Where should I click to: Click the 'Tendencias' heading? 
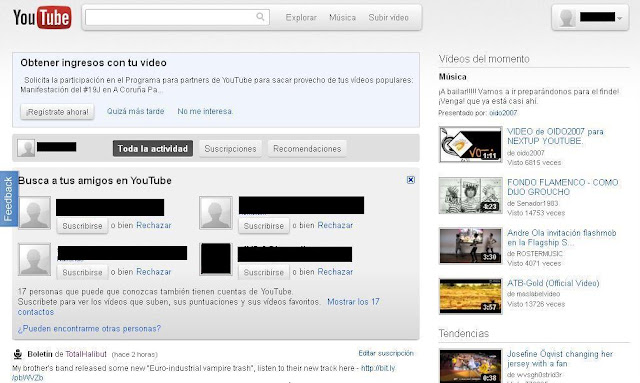click(x=464, y=333)
